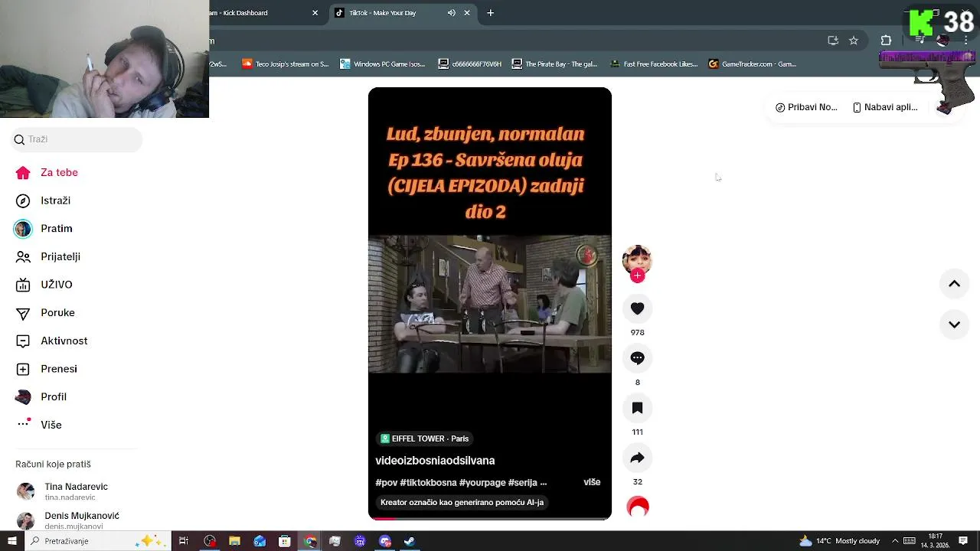Seek using the red video progress bar
The width and height of the screenshot is (980, 551).
(490, 519)
